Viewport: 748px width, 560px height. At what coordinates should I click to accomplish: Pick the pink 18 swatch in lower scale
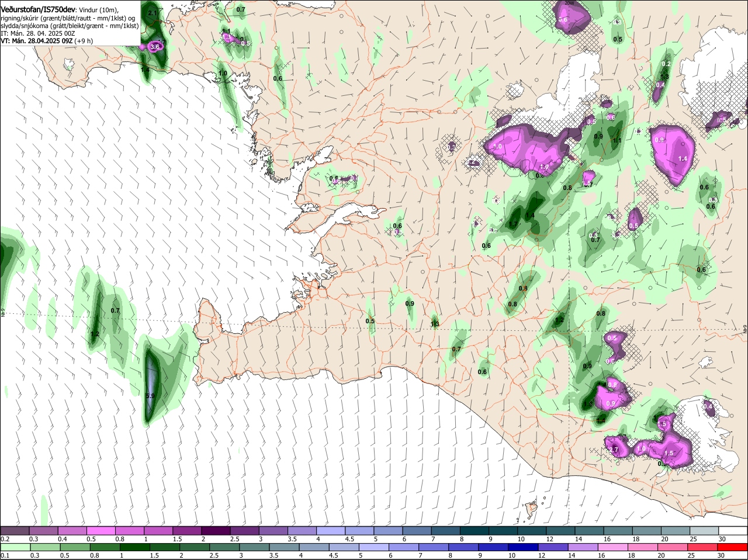[642, 547]
